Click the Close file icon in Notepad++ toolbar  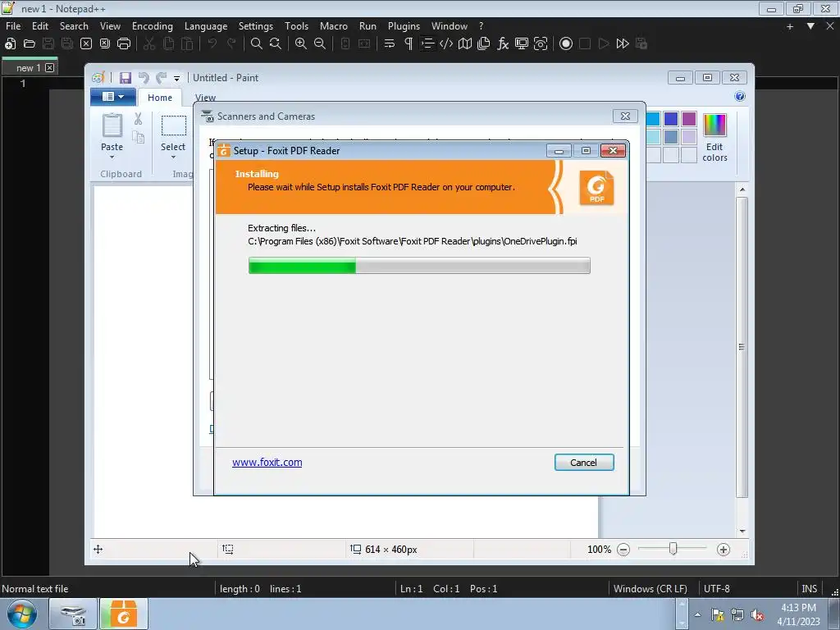click(x=85, y=44)
